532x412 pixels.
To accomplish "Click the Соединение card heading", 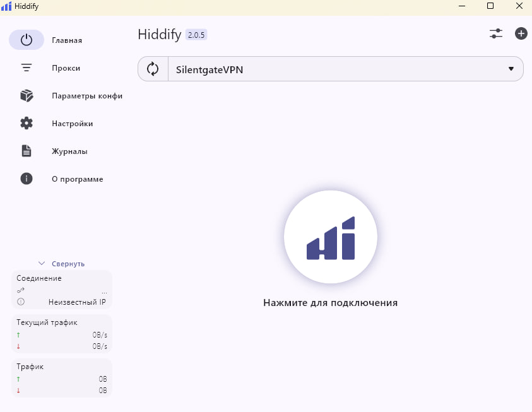I will (x=39, y=278).
